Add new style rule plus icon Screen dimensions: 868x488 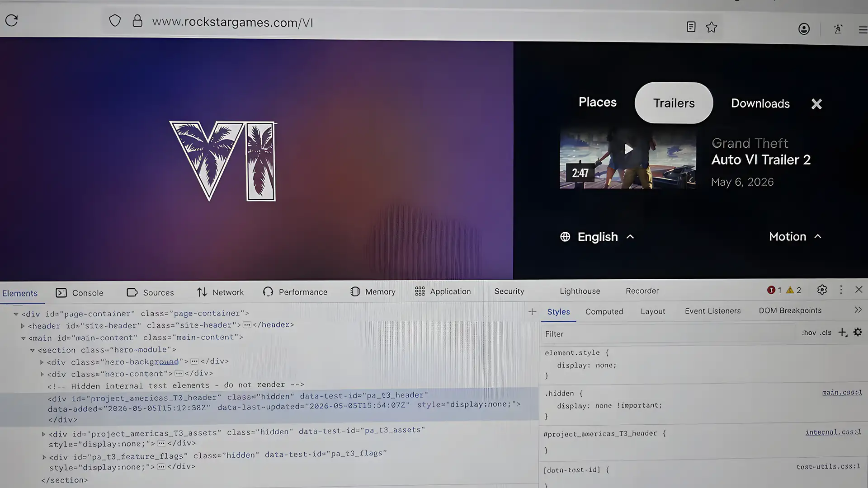pyautogui.click(x=843, y=333)
